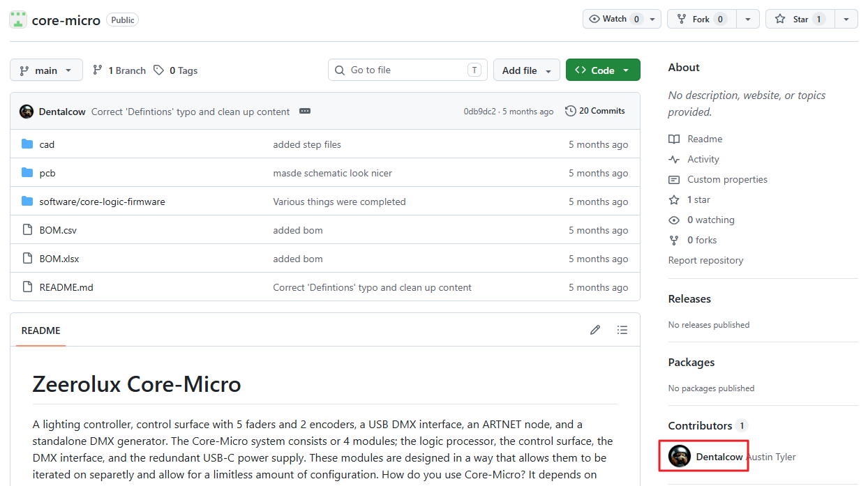Image resolution: width=868 pixels, height=486 pixels.
Task: Expand commit message with the ellipsis icon
Action: pyautogui.click(x=305, y=111)
